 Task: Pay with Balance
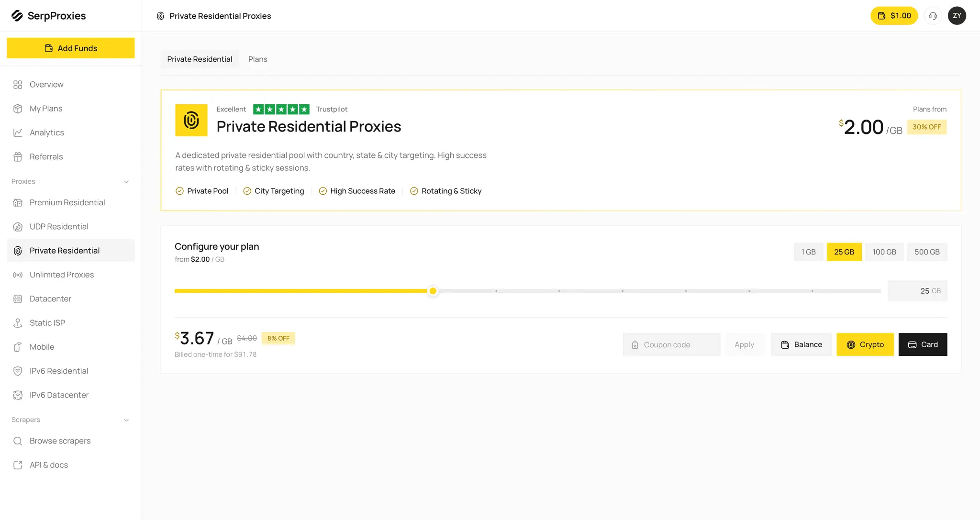click(x=802, y=344)
